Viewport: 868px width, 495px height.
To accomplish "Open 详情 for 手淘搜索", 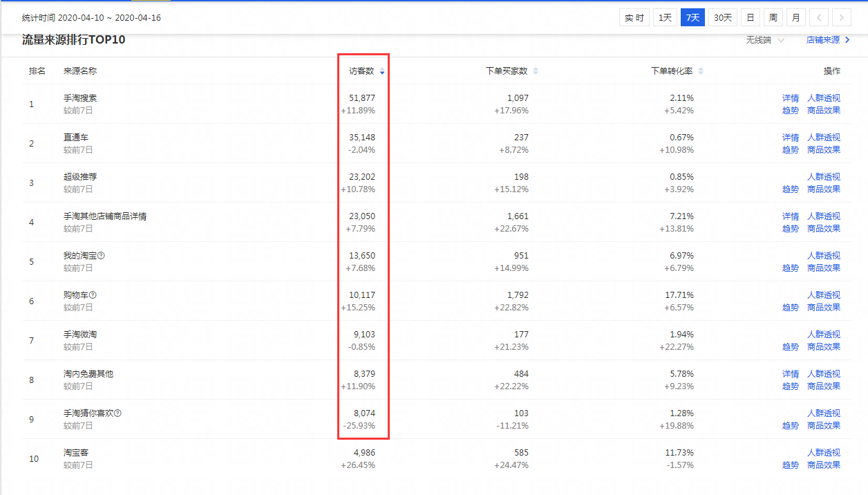I will coord(791,98).
